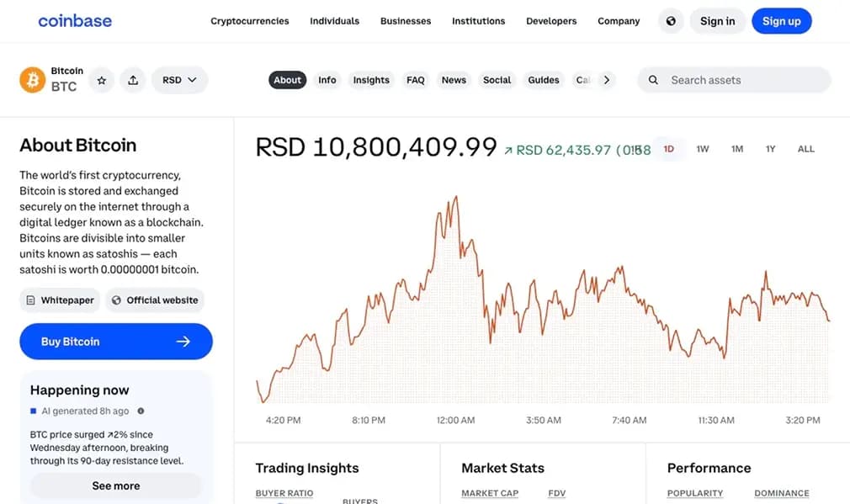Open the RSD currency dropdown
Viewport: 850px width, 504px height.
pyautogui.click(x=179, y=79)
